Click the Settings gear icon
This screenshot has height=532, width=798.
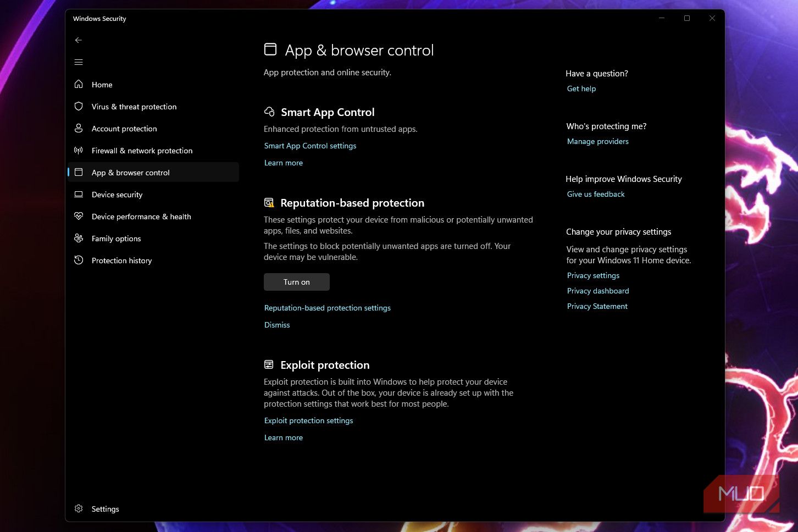click(x=79, y=508)
